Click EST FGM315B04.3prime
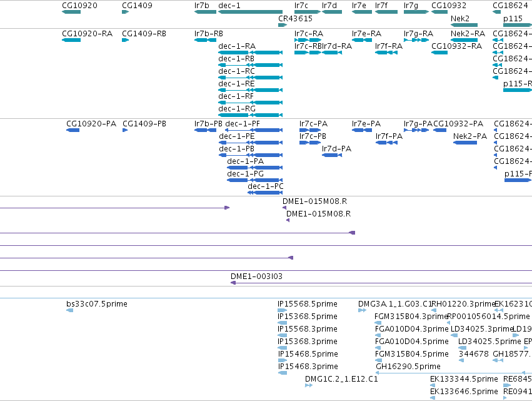532x401 pixels. click(x=378, y=323)
